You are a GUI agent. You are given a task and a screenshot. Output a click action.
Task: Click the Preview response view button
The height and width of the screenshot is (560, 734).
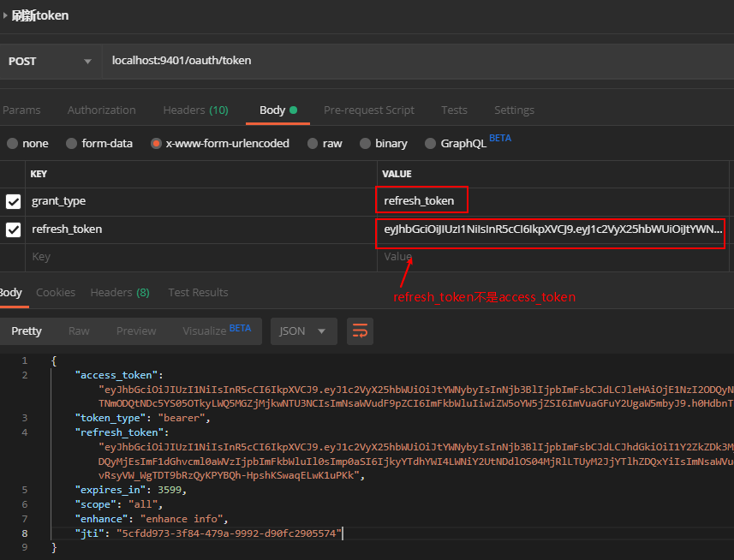(136, 331)
